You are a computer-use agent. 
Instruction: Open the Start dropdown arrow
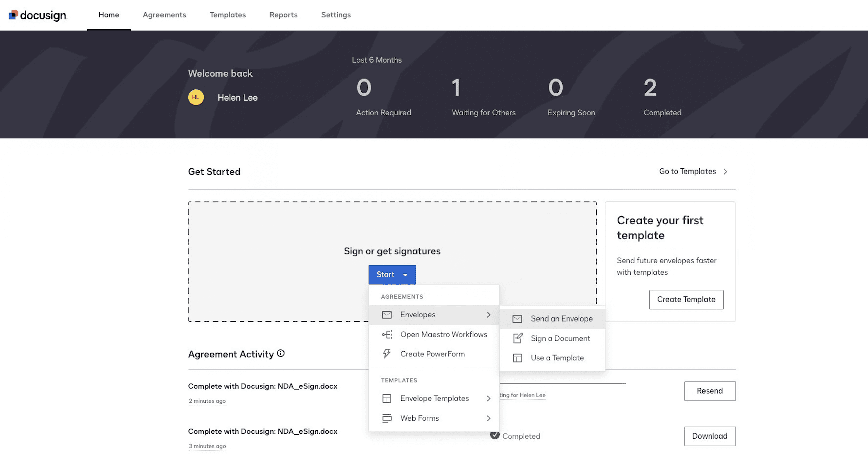point(405,275)
